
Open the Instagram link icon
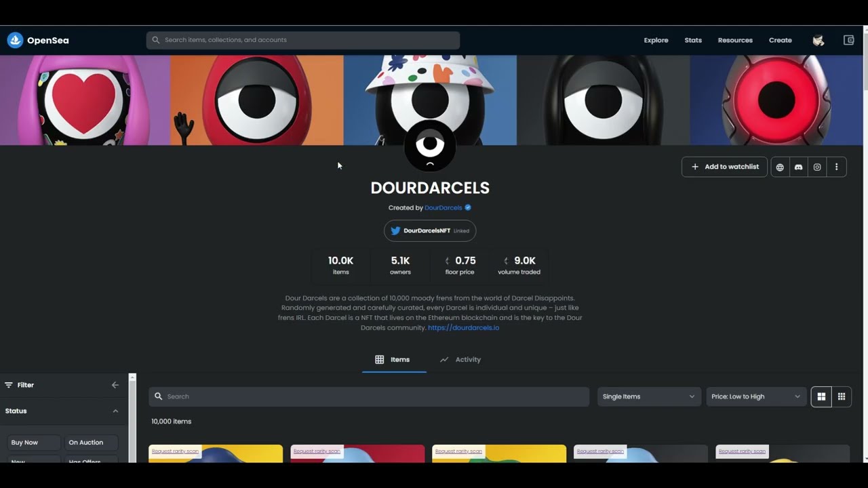coord(817,167)
